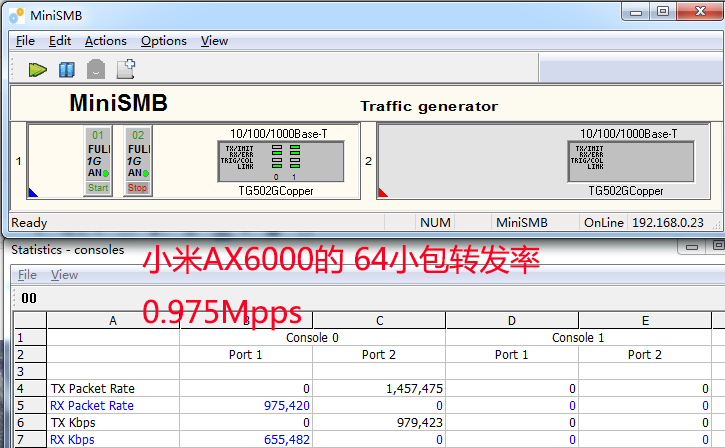The width and height of the screenshot is (725, 448).
Task: Click slot 1 TG502GCopper label
Action: point(276,191)
